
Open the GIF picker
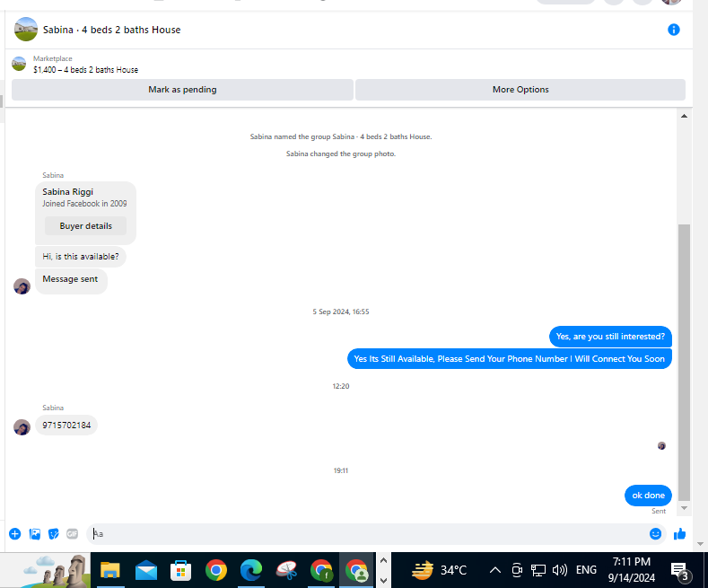73,534
